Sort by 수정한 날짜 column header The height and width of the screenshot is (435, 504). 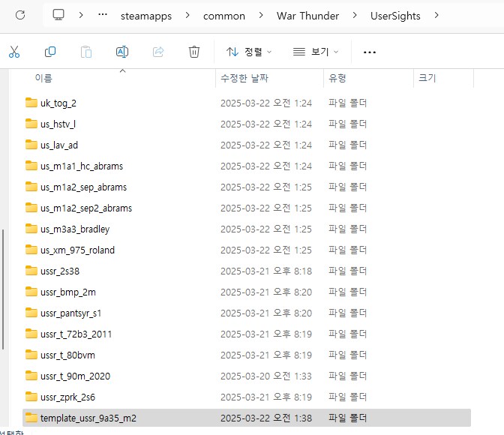tap(244, 78)
